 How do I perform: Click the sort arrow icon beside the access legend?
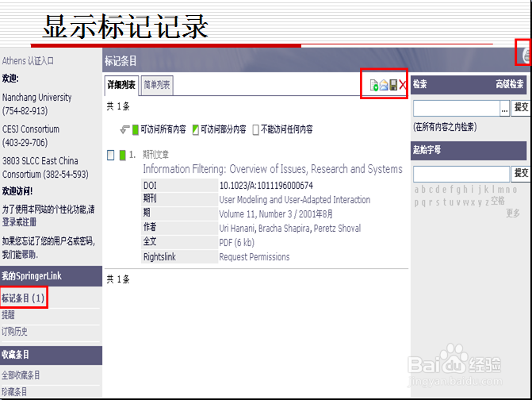[124, 129]
